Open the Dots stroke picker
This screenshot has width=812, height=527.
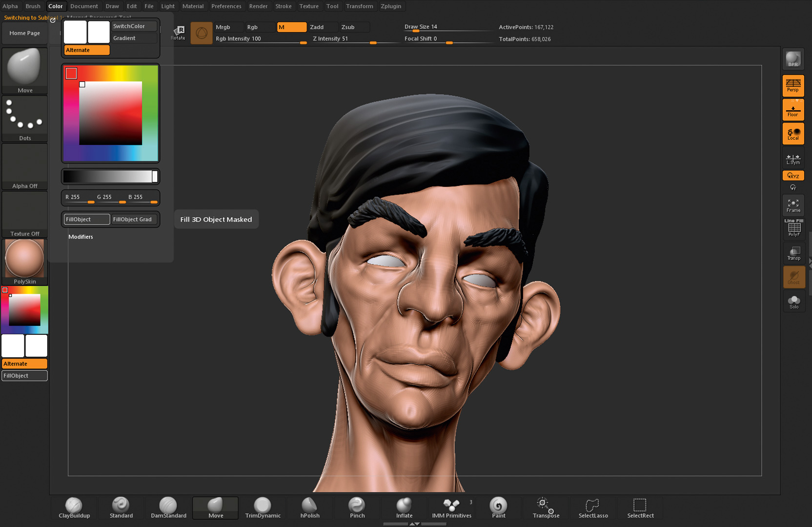point(24,118)
